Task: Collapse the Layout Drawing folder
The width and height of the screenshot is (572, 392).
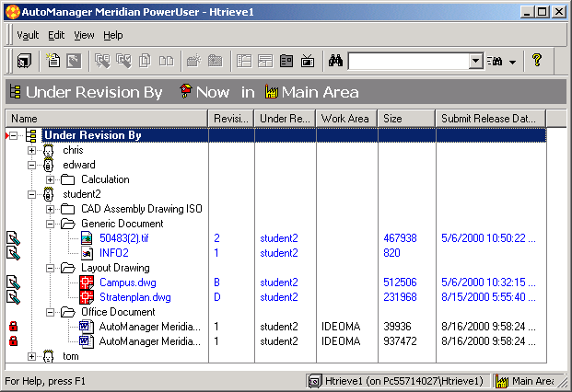Action: (50, 268)
